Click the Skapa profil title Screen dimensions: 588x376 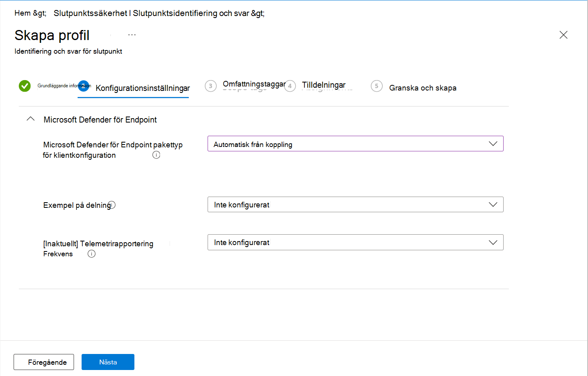click(52, 35)
